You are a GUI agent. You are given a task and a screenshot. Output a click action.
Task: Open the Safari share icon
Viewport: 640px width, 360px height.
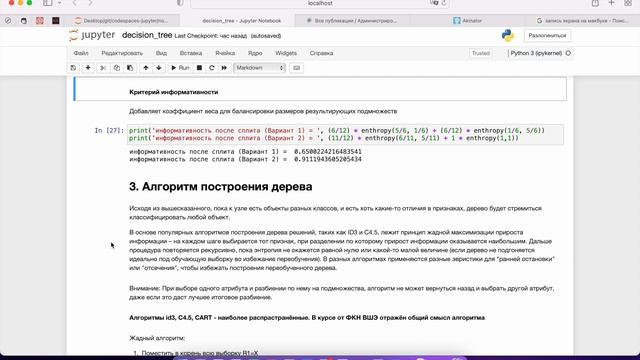click(x=595, y=3)
